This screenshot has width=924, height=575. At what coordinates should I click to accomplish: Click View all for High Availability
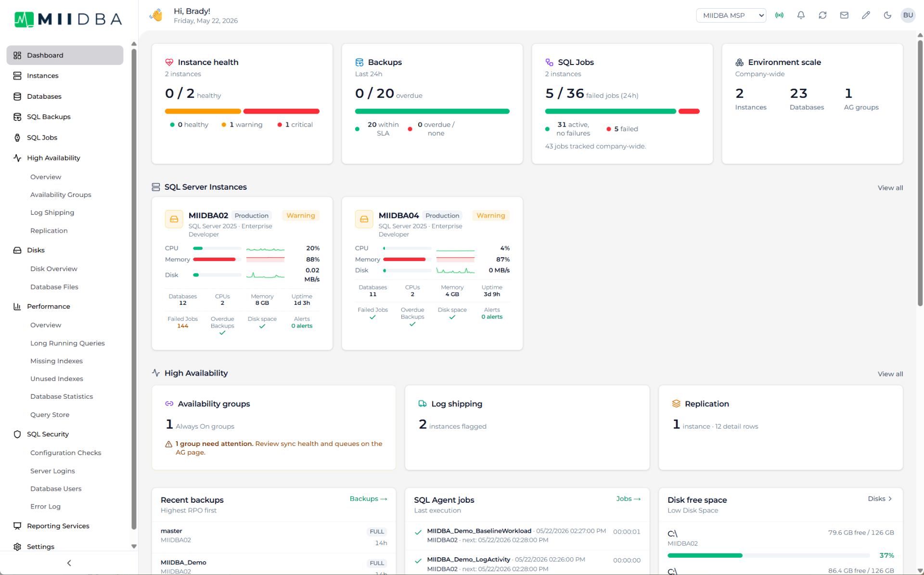coord(890,374)
